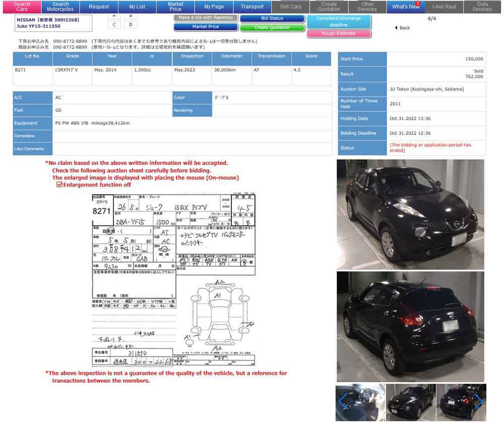Show next photos with the right carousel arrow
Screen dimensions: 504x422
[479, 401]
